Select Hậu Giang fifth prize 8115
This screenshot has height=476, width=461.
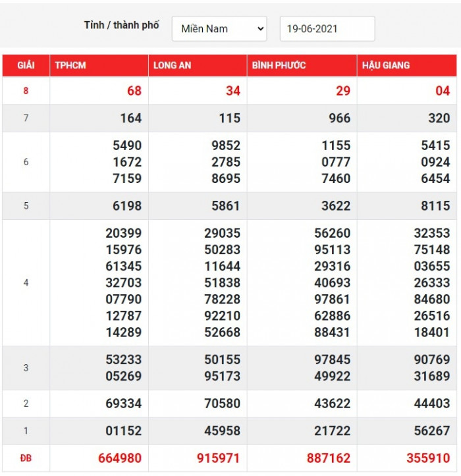435,206
